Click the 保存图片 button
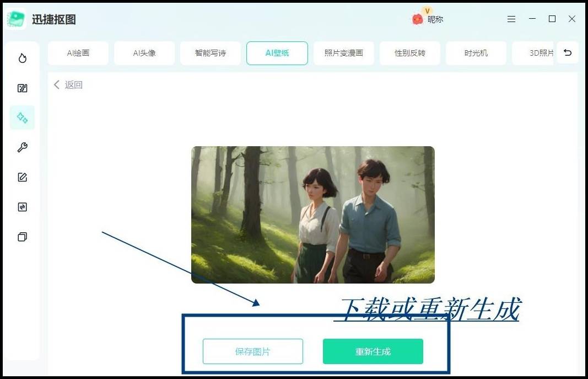Viewport: 588px width, 379px height. coord(253,351)
